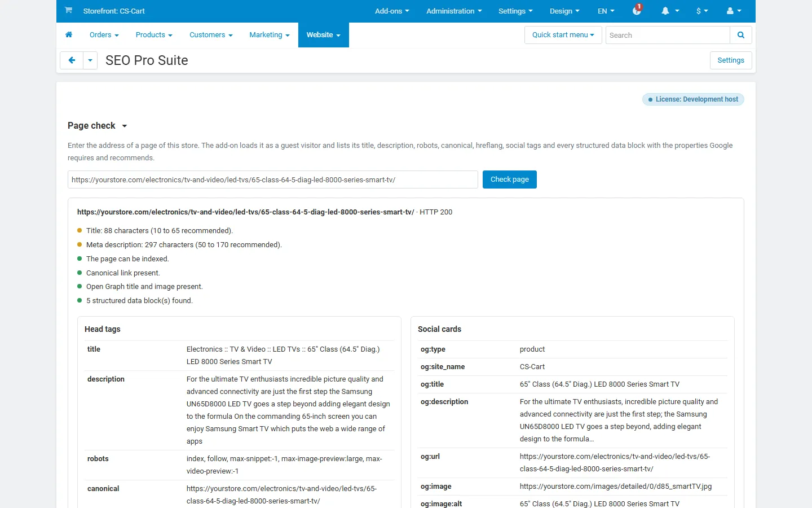The width and height of the screenshot is (812, 508).
Task: Open the Website tab menu
Action: pos(324,35)
